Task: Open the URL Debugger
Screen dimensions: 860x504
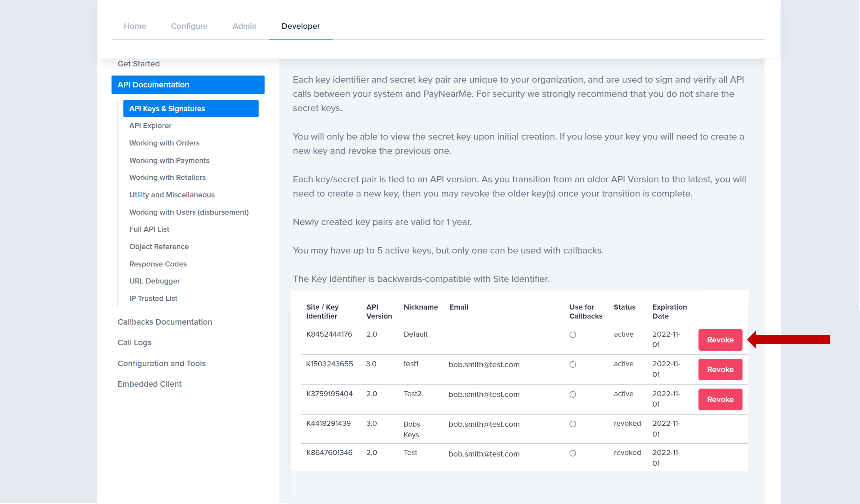Action: point(154,281)
